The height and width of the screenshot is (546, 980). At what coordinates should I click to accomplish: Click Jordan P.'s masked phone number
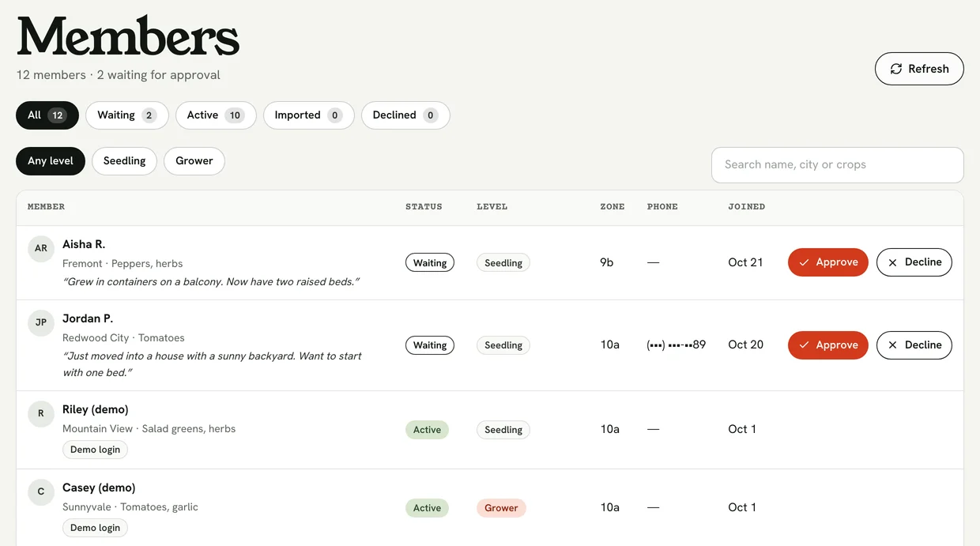pyautogui.click(x=677, y=345)
